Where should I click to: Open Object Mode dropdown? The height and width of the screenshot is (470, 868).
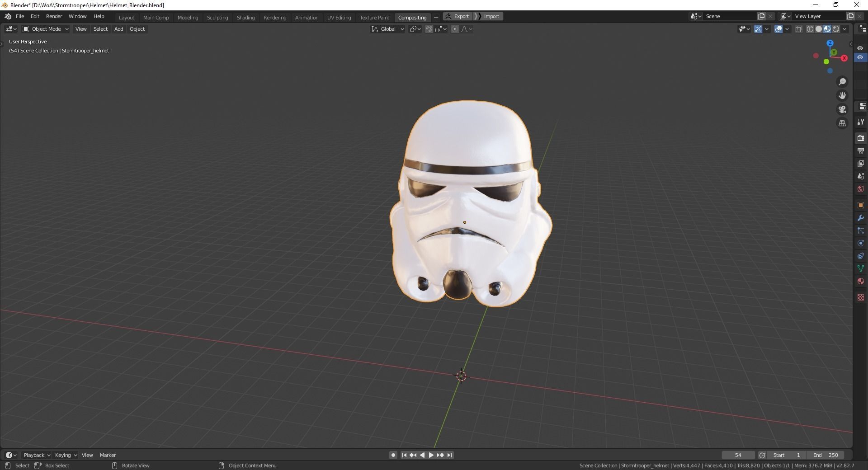(45, 29)
